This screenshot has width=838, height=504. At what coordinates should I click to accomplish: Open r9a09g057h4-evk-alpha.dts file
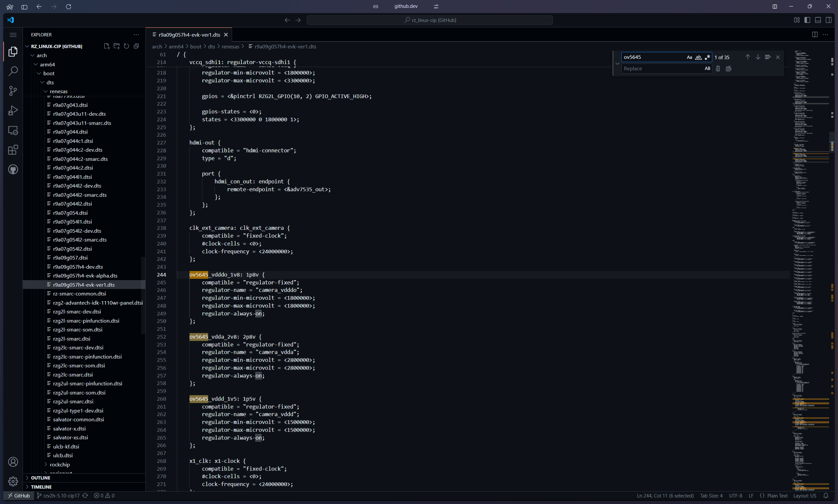(85, 276)
